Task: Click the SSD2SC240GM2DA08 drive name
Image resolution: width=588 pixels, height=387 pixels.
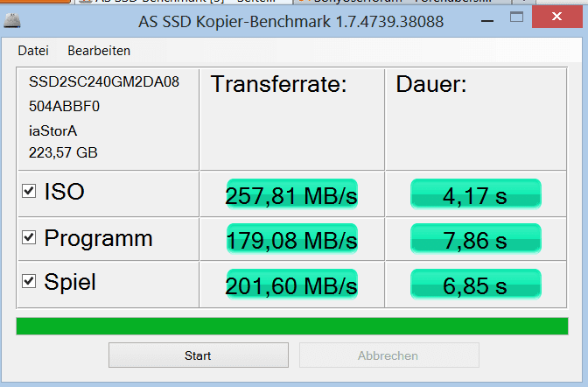Action: click(x=104, y=82)
